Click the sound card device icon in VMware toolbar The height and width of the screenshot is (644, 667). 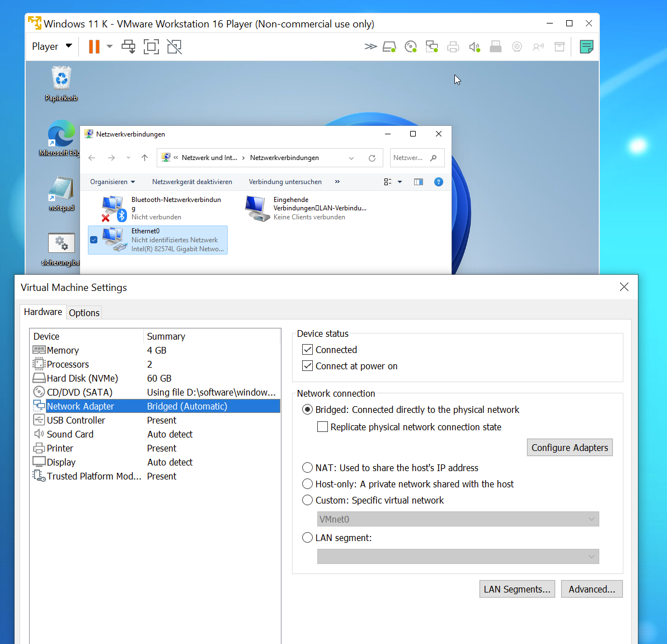pyautogui.click(x=475, y=46)
